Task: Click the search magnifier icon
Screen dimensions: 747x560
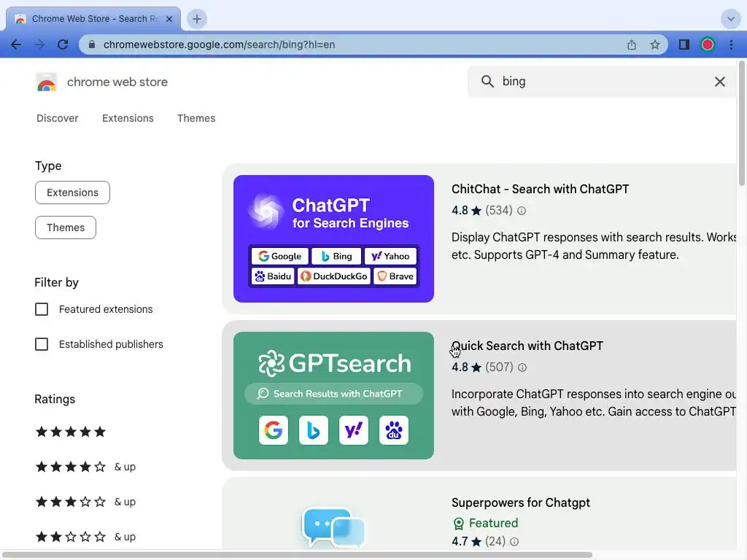Action: 487,82
